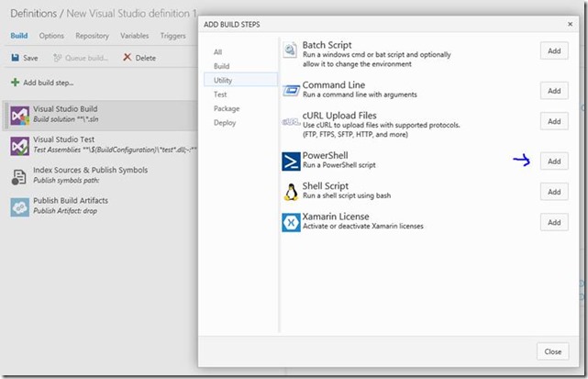Click the cURL Upload Files icon

click(291, 121)
